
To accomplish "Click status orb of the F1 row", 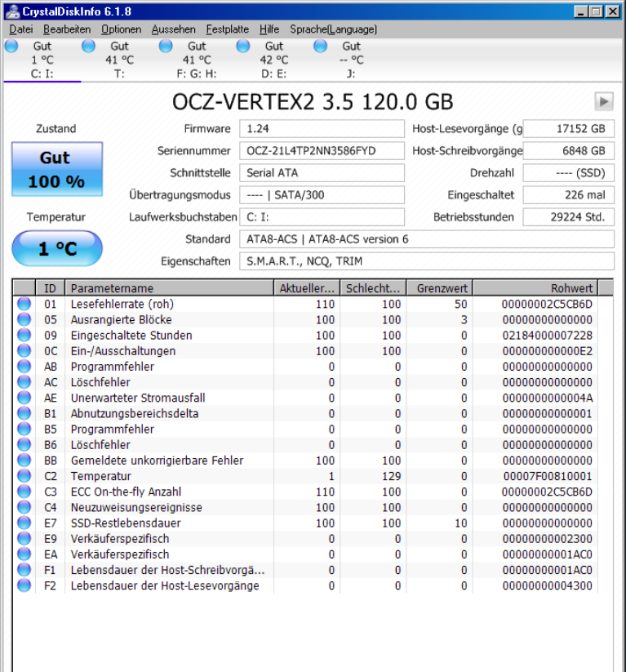I will point(24,570).
